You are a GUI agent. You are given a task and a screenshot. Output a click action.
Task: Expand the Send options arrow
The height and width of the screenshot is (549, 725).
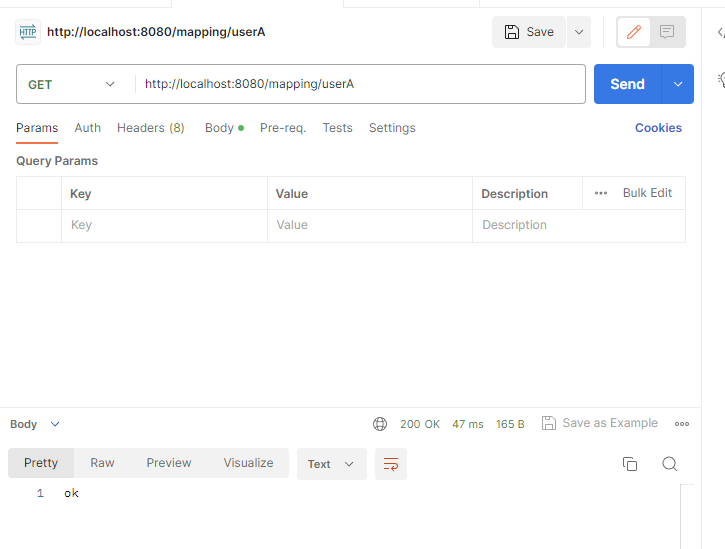pos(678,84)
